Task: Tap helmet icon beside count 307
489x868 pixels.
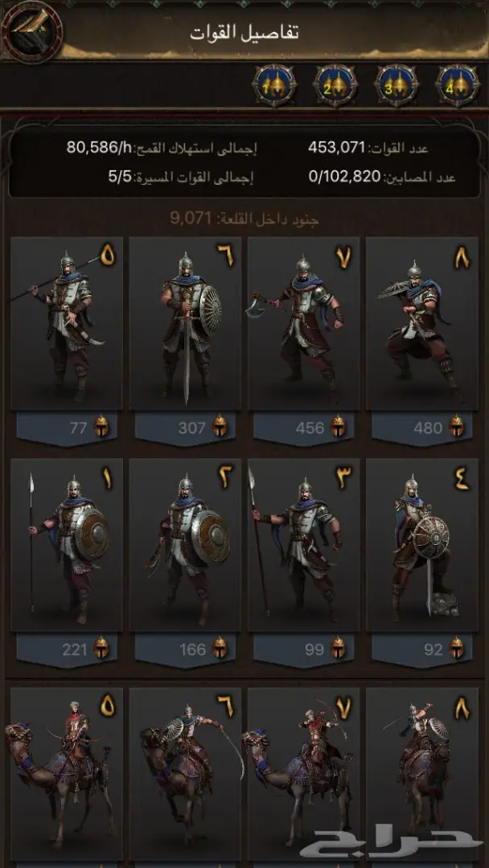Action: [220, 426]
